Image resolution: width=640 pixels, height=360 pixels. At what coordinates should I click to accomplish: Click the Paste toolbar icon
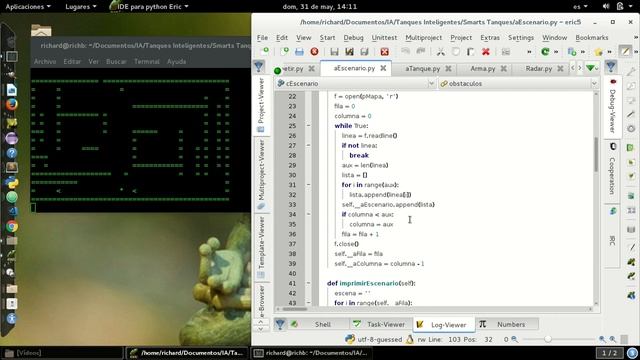(x=470, y=51)
